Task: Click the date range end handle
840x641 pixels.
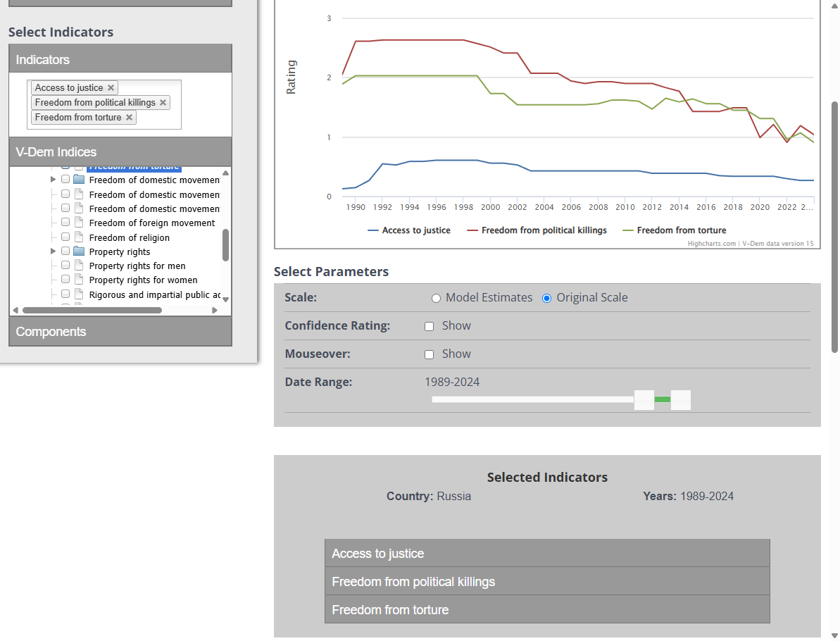Action: 680,400
